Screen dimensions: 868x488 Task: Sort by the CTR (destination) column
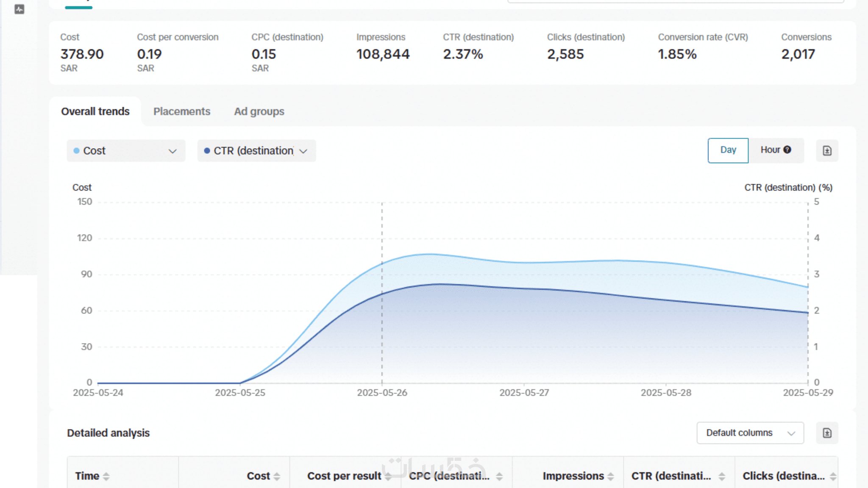point(721,476)
